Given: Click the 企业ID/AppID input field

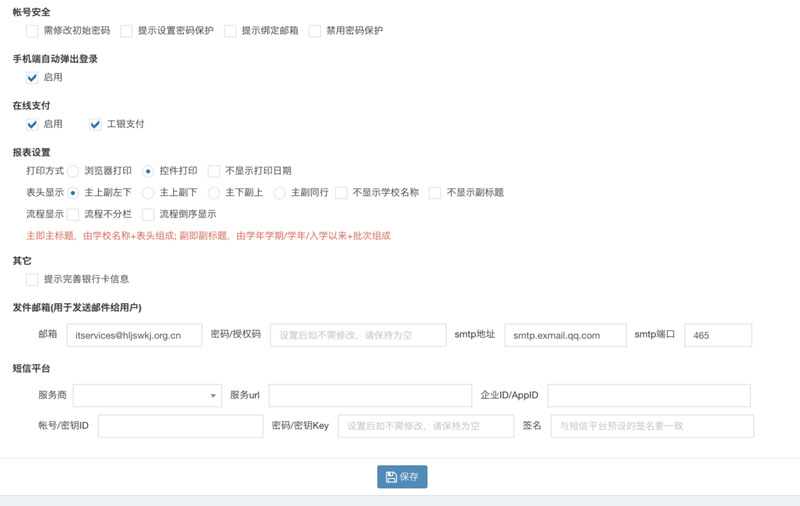Looking at the screenshot, I should pos(648,396).
